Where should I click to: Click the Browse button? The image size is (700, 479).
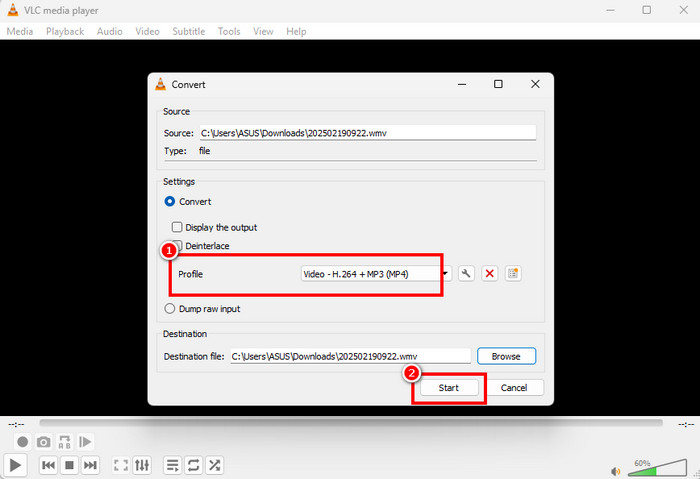(x=506, y=356)
